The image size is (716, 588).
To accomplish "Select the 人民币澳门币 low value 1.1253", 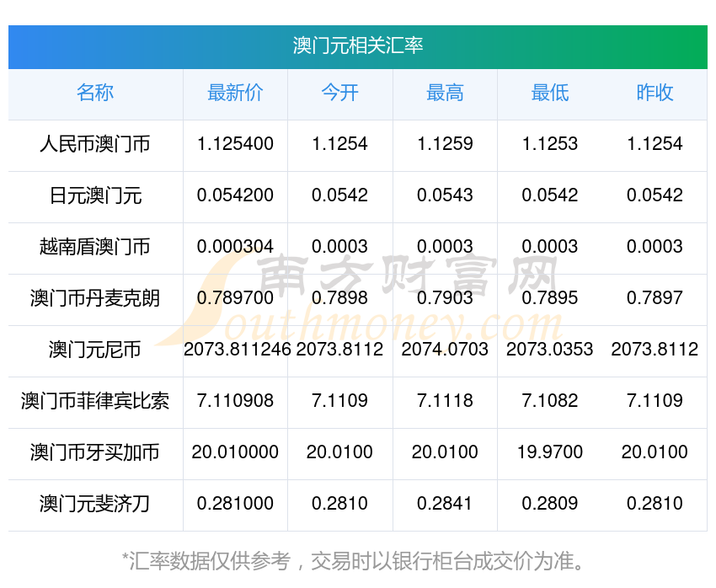I will pyautogui.click(x=550, y=144).
